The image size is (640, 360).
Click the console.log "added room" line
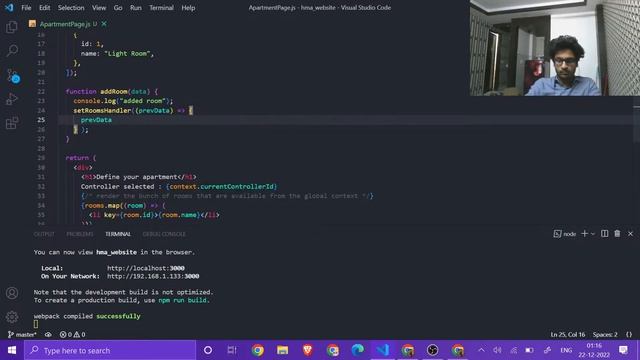coord(123,101)
